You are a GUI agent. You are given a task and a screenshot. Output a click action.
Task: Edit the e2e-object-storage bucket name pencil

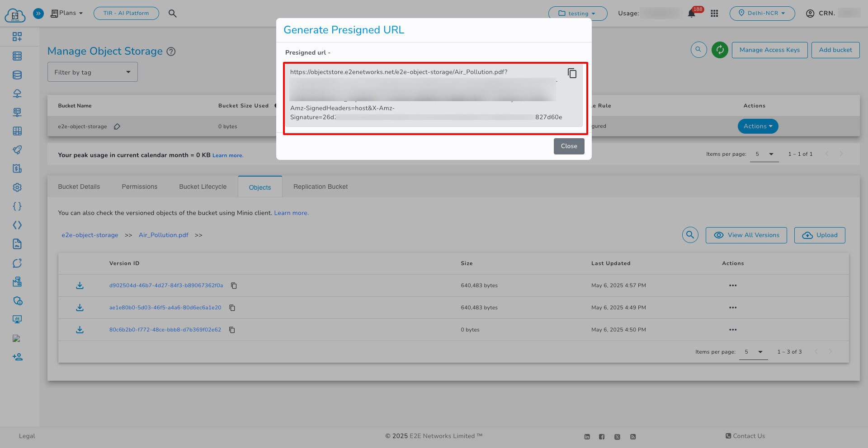117,126
